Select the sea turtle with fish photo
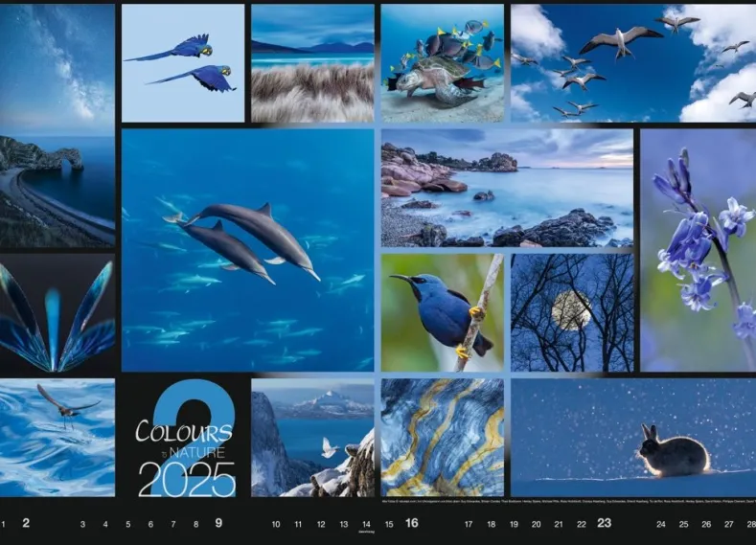The image size is (756, 545). coord(443,63)
